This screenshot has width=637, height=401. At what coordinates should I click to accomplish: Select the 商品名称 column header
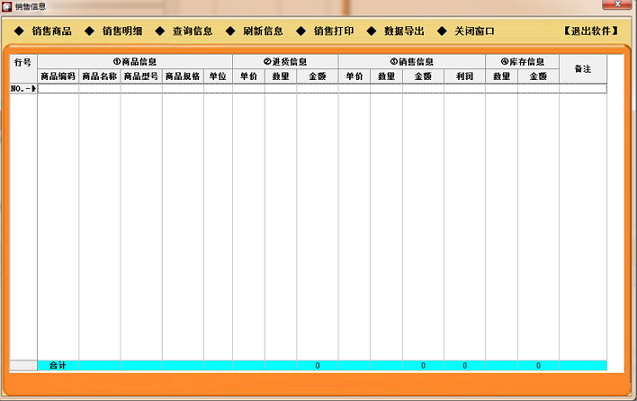coord(100,76)
